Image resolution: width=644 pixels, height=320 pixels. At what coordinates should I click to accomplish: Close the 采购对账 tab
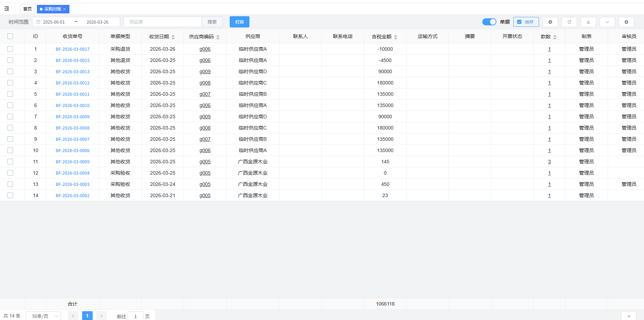[64, 9]
